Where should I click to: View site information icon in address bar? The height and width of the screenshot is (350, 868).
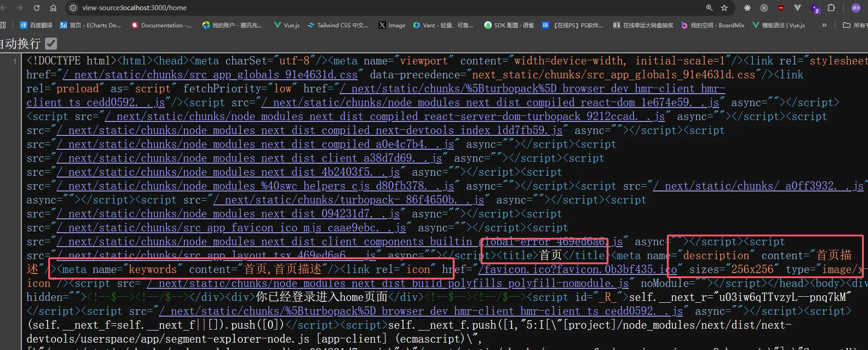pyautogui.click(x=73, y=8)
